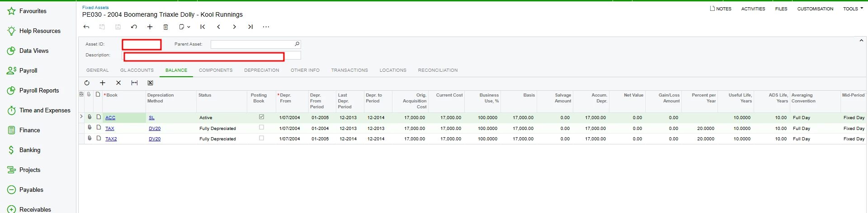Click the save and close icon
This screenshot has height=213, width=868.
click(102, 27)
